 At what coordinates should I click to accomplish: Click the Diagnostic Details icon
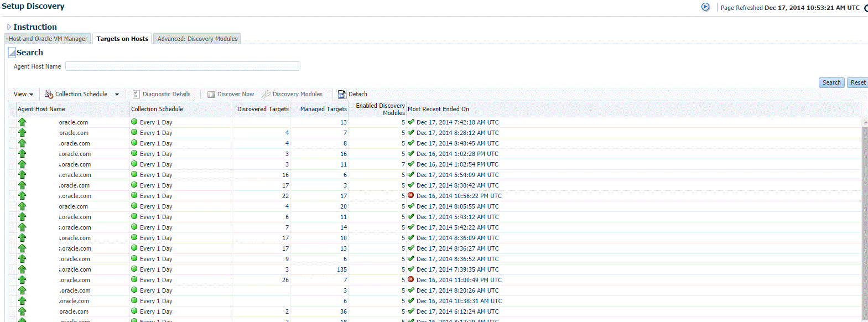click(x=136, y=94)
